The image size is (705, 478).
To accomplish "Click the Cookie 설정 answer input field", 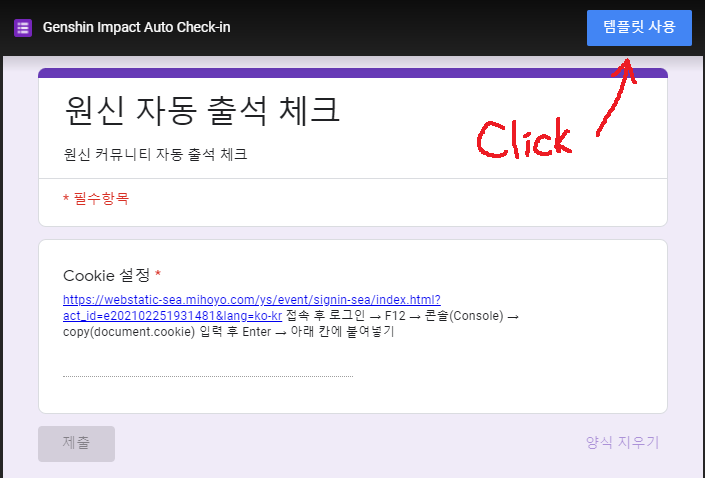I will coord(208,368).
